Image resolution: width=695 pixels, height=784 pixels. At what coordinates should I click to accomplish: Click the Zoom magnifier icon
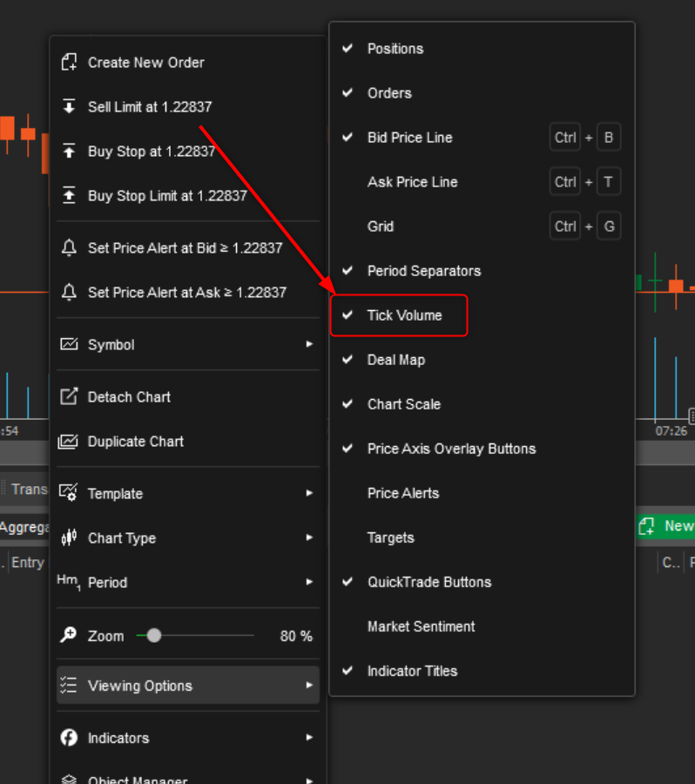[x=69, y=636]
